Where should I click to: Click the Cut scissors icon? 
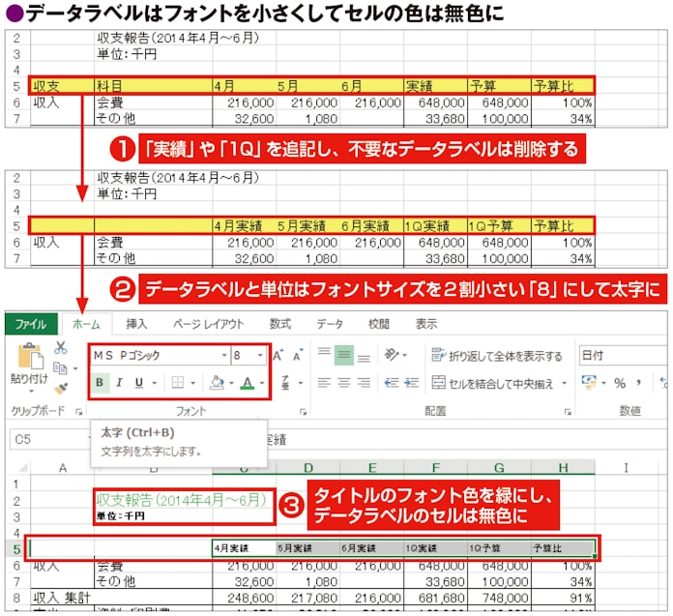tap(60, 348)
